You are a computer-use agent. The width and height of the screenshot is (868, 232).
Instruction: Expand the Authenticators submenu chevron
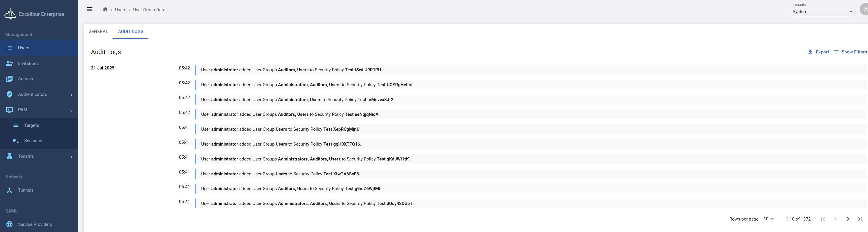[71, 95]
